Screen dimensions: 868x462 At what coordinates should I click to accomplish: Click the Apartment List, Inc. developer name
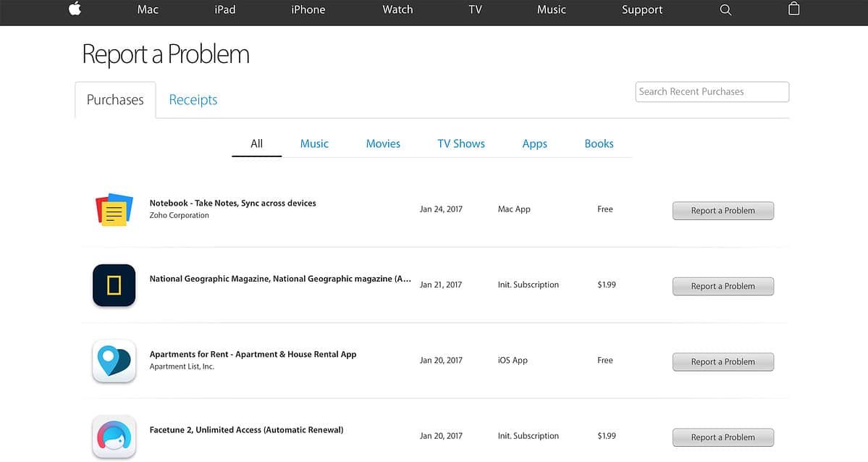click(182, 366)
